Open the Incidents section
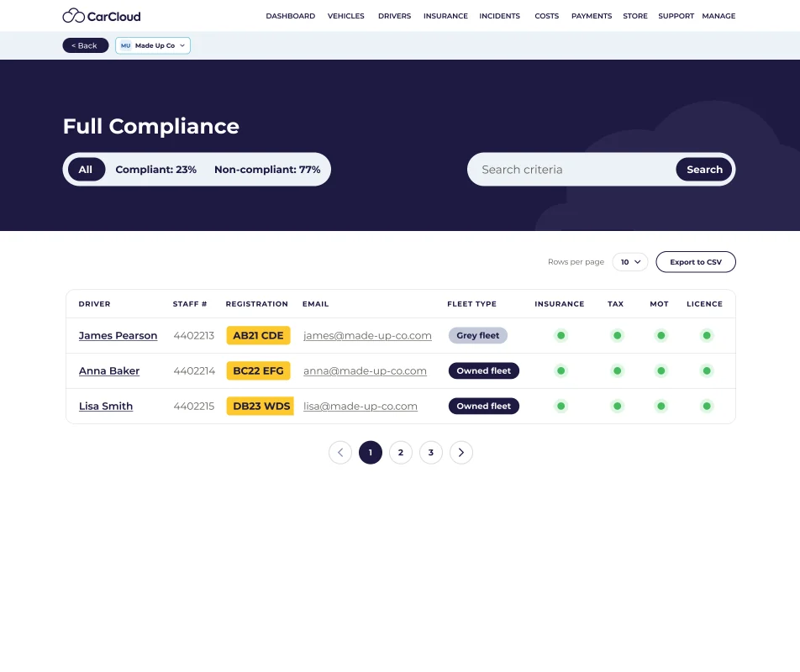 pyautogui.click(x=499, y=16)
